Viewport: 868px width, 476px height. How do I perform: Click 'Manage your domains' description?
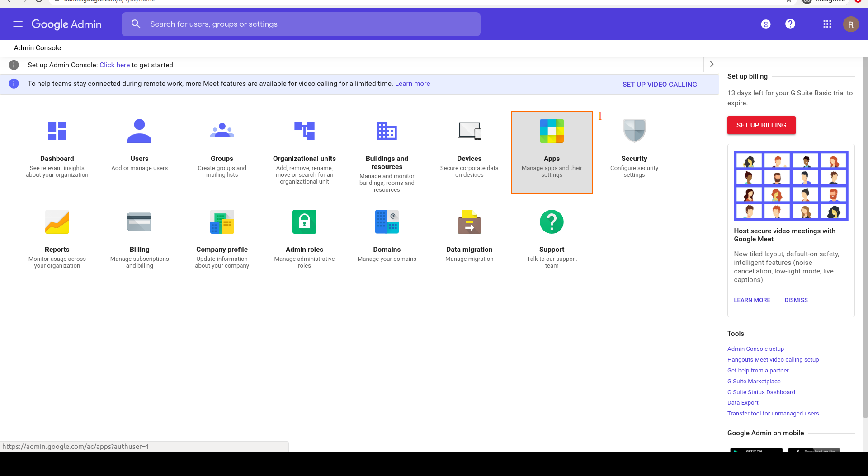click(x=387, y=259)
